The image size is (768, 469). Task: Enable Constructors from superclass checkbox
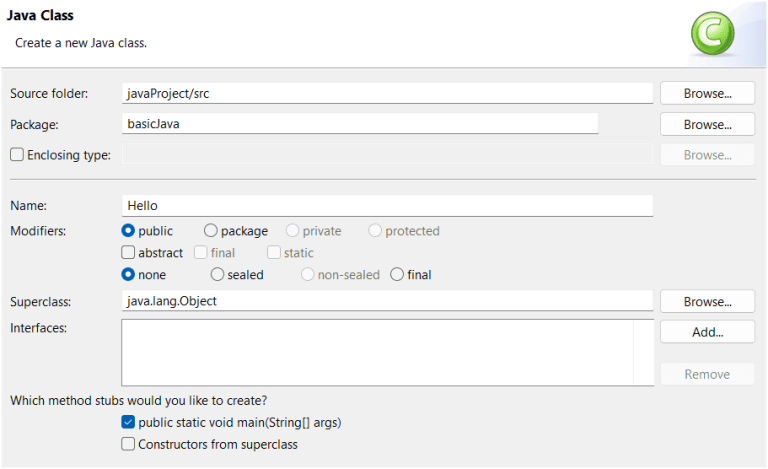tap(128, 444)
